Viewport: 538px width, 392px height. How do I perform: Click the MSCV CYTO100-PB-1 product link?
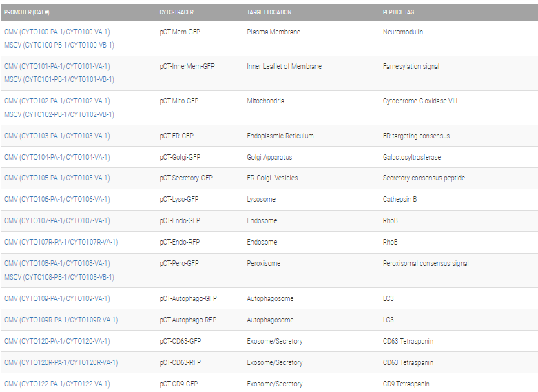59,45
